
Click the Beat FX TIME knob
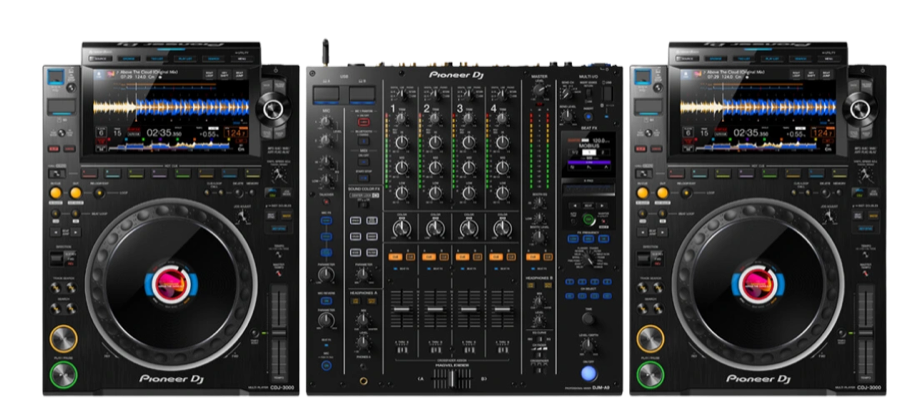[588, 318]
